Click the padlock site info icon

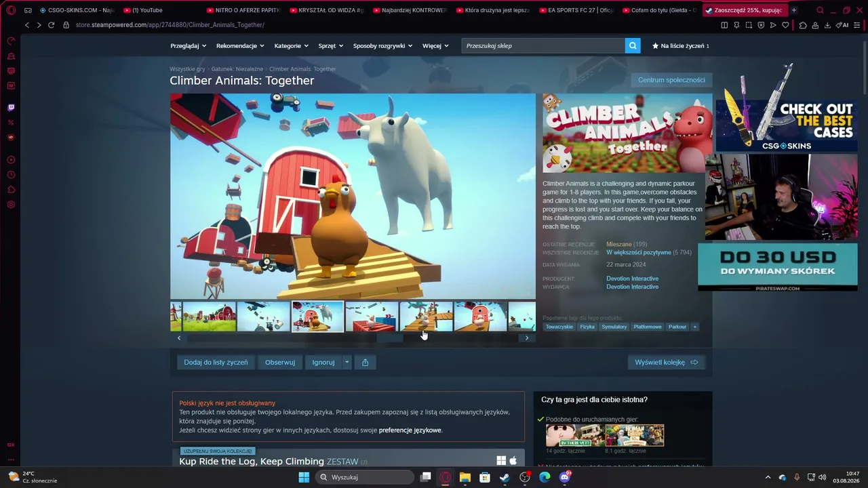click(66, 25)
